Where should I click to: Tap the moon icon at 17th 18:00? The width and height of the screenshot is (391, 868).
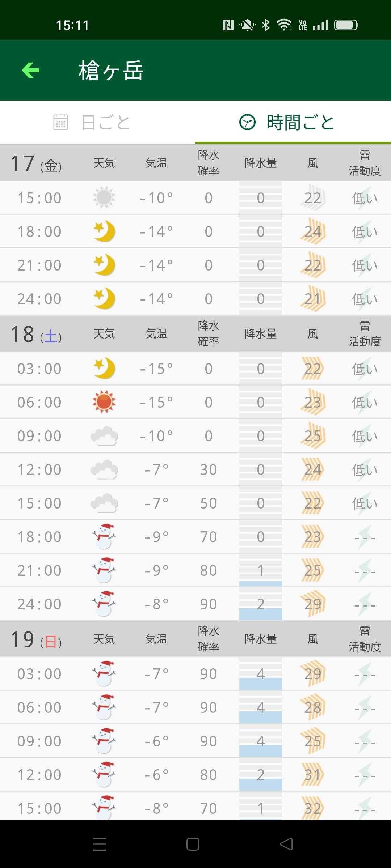[104, 231]
